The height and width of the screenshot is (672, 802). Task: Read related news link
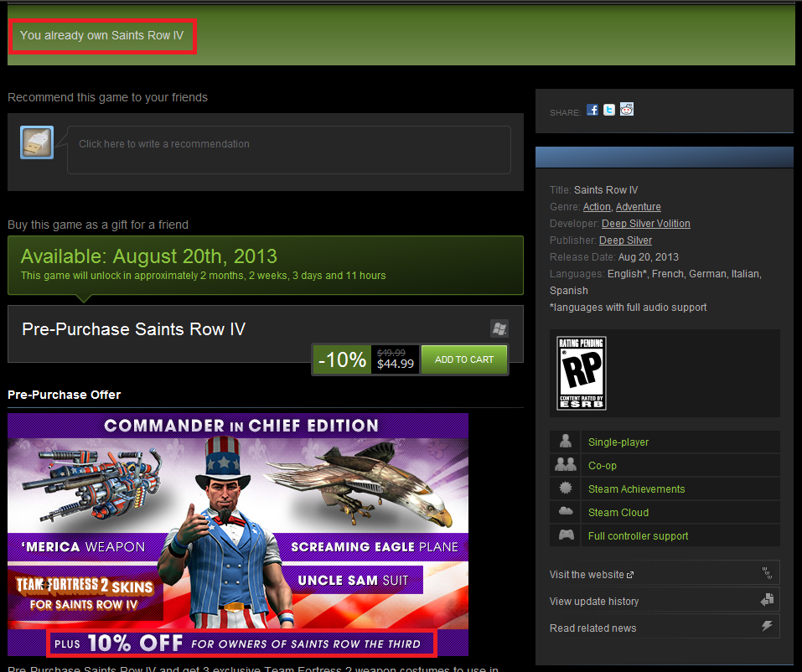pyautogui.click(x=592, y=628)
